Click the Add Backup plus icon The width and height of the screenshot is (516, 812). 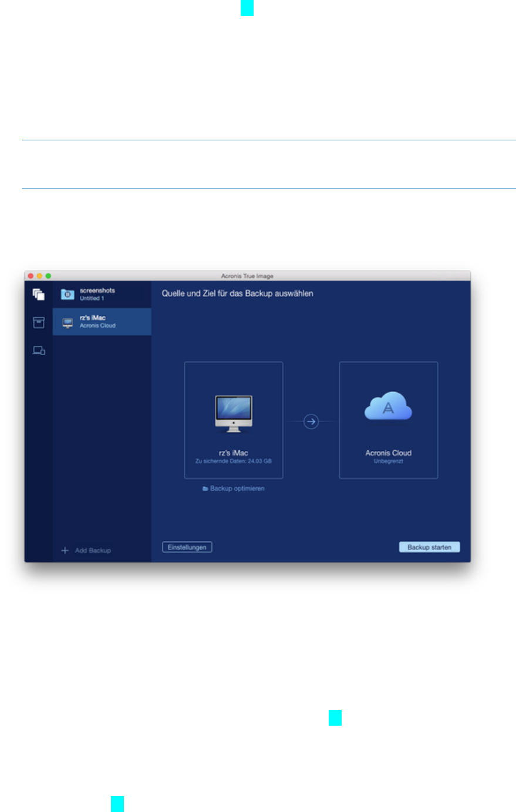pos(65,550)
